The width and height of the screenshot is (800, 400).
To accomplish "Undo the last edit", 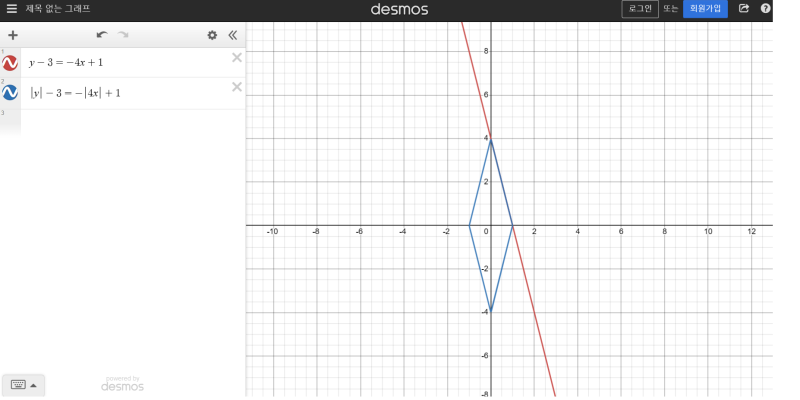I will pyautogui.click(x=102, y=35).
